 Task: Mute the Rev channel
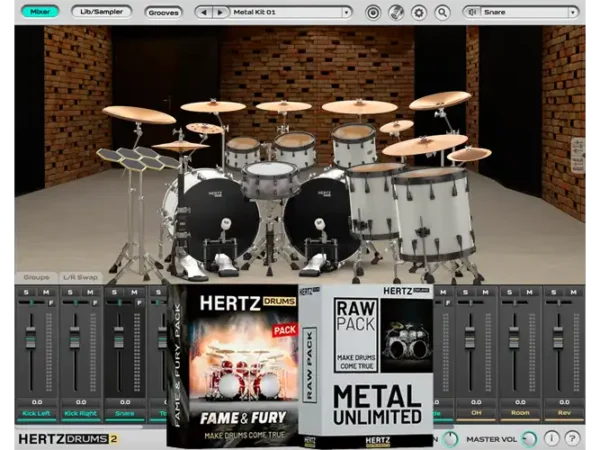pyautogui.click(x=574, y=292)
